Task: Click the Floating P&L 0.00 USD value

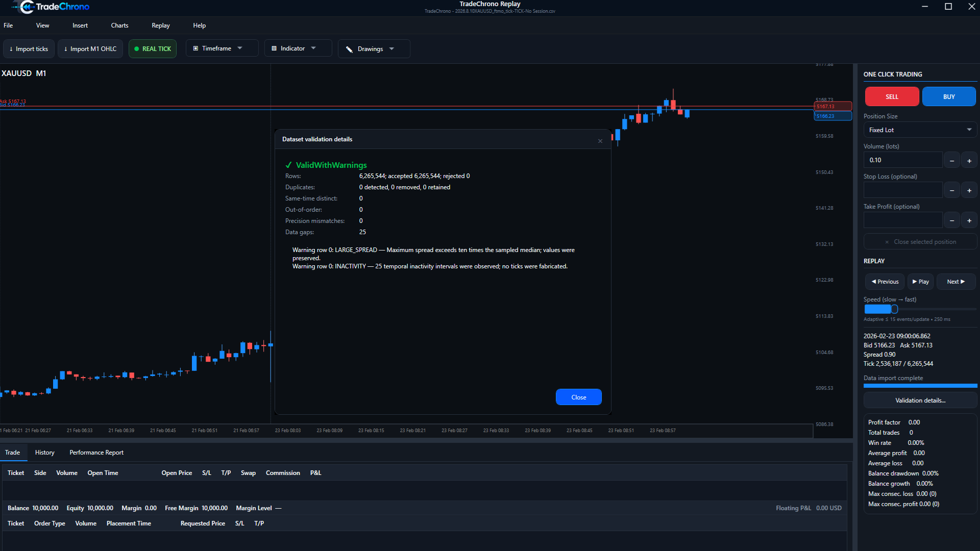Action: click(828, 508)
